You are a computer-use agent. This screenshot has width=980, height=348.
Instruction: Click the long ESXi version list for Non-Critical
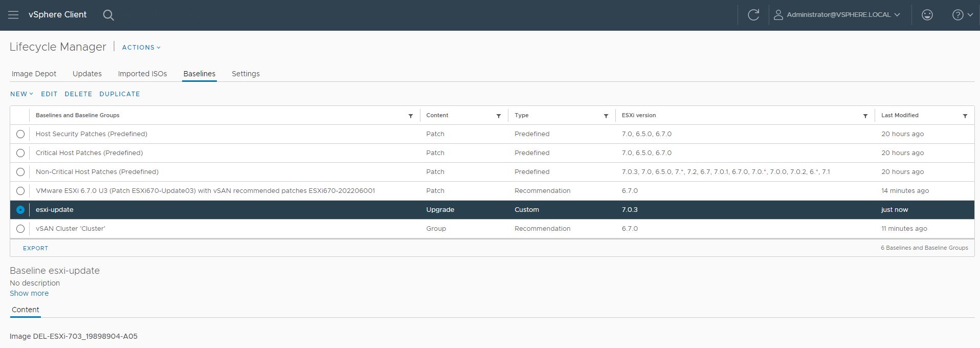click(x=726, y=172)
